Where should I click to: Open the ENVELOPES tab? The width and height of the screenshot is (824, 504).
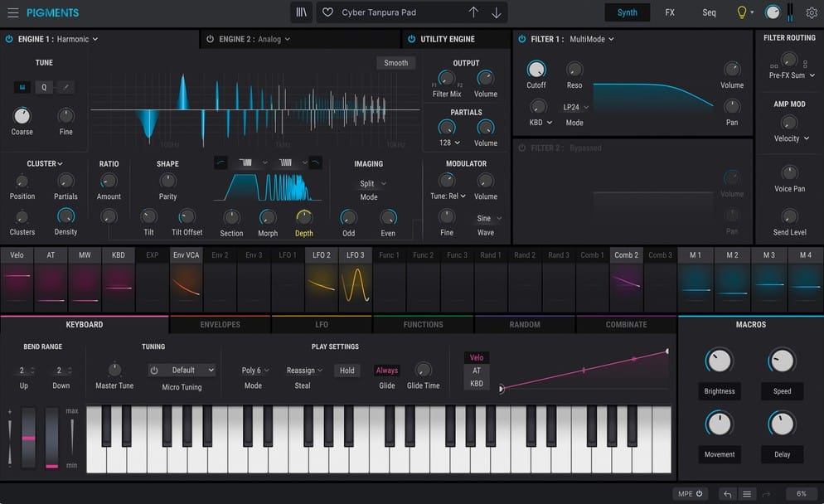(x=220, y=324)
